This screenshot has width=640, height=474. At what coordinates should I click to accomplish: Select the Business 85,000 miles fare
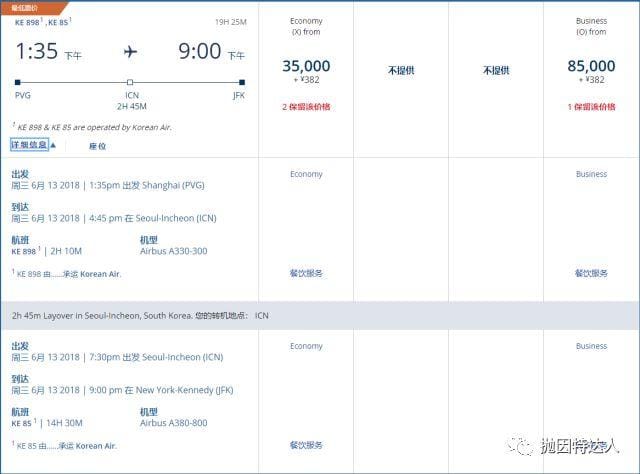pyautogui.click(x=591, y=66)
